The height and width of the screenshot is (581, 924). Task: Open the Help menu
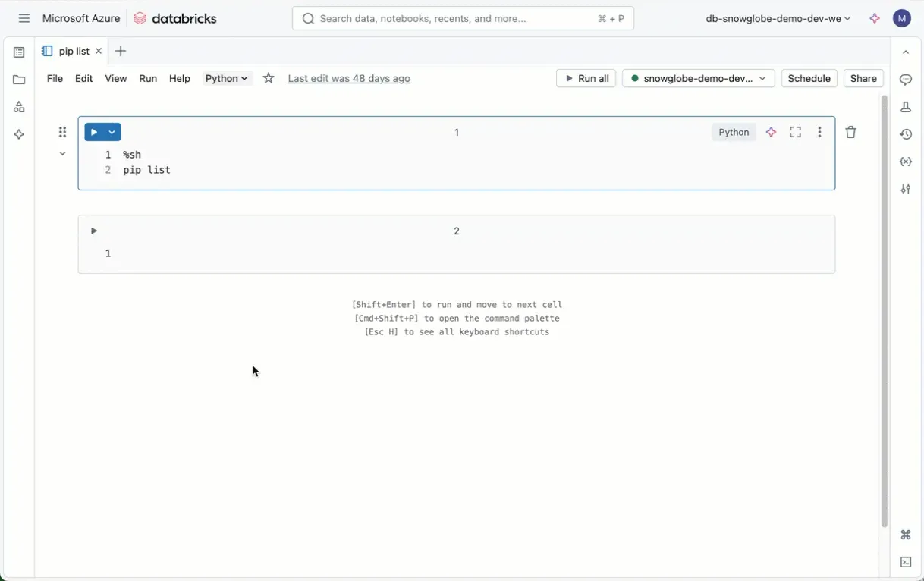pyautogui.click(x=180, y=78)
